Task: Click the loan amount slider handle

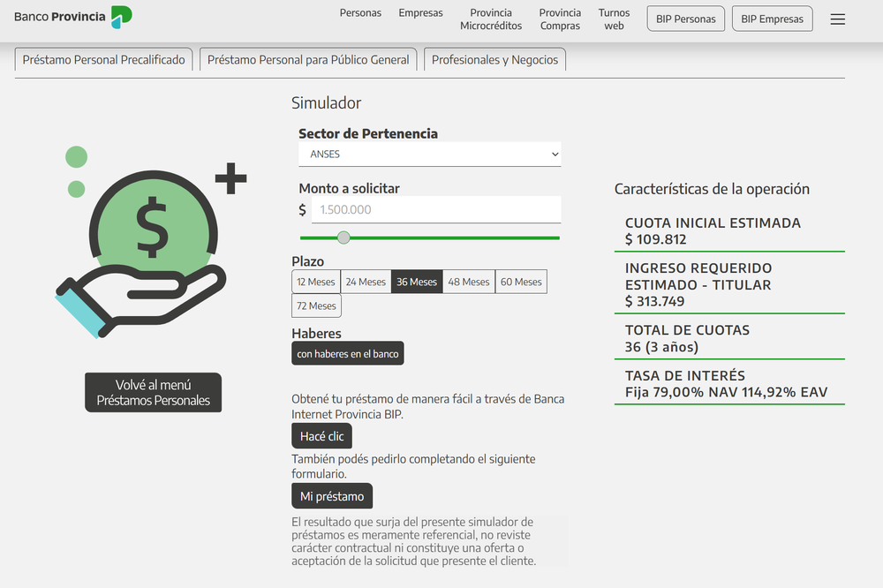Action: [x=343, y=237]
